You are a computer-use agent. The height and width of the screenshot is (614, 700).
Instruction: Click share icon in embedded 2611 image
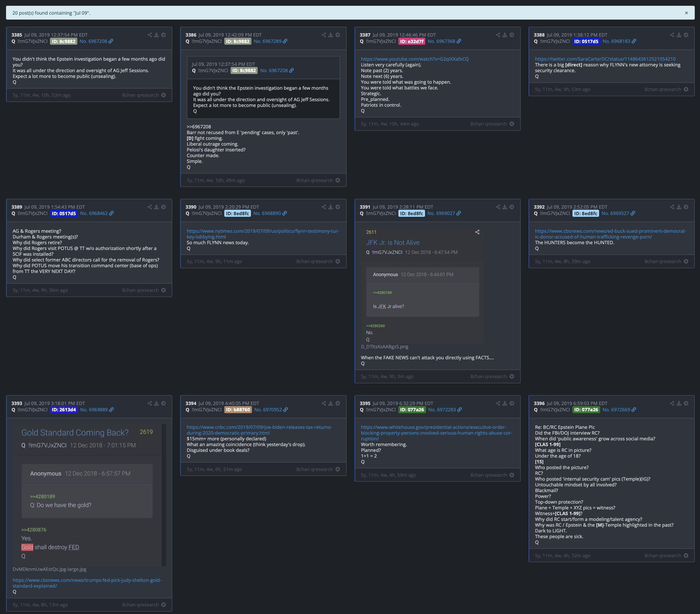tap(477, 232)
